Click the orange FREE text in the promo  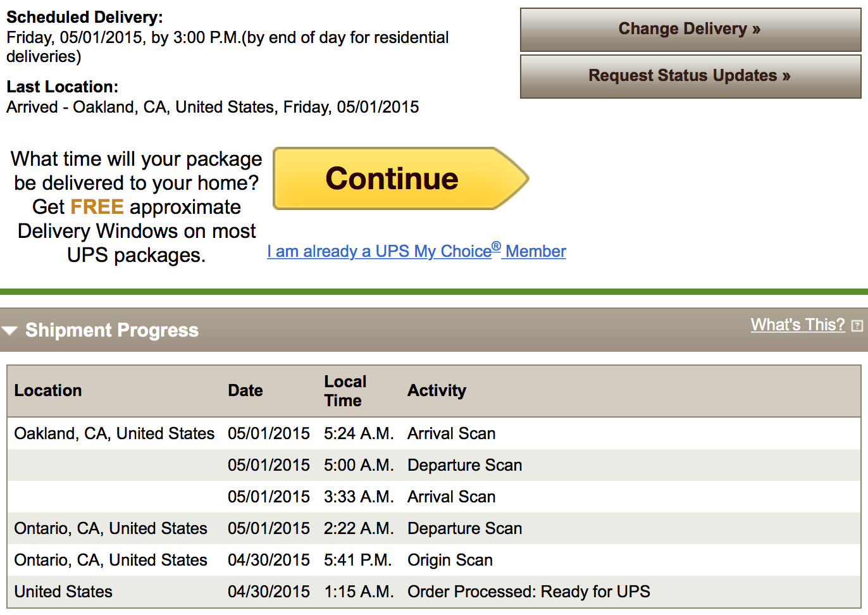[x=97, y=207]
